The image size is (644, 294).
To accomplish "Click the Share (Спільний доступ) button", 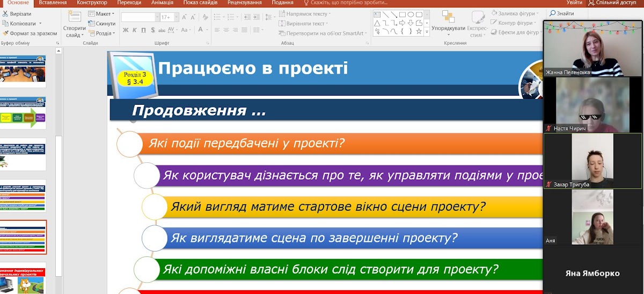I will coord(612,3).
